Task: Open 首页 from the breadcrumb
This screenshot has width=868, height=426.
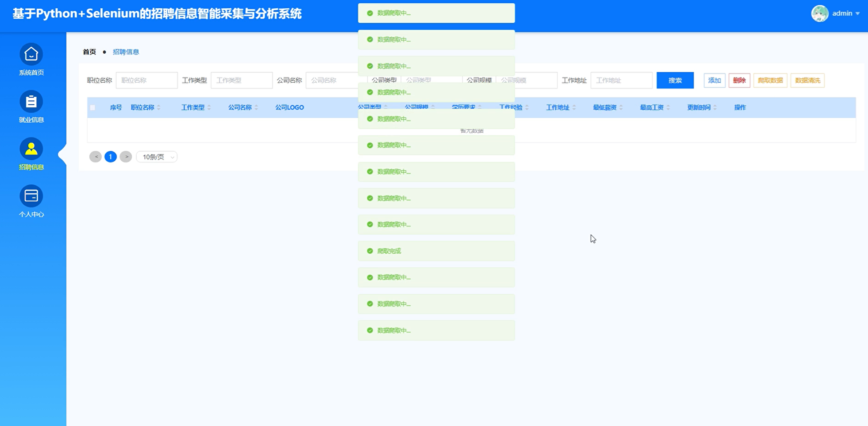Action: [89, 52]
